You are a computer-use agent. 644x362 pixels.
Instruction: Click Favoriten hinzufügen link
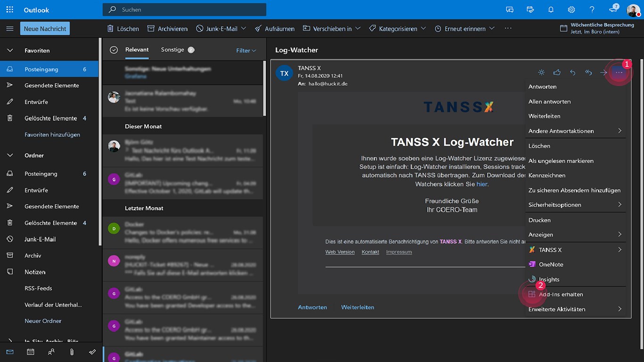pos(52,135)
